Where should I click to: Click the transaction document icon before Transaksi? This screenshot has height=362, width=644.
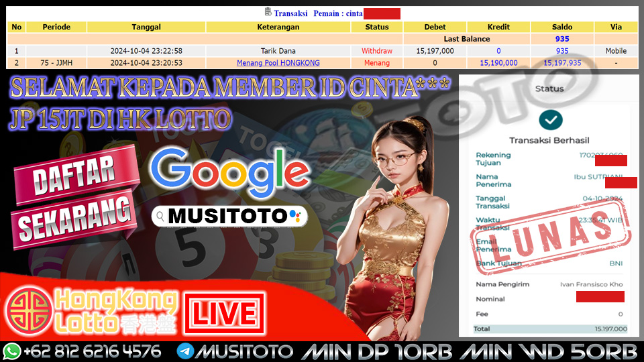268,12
